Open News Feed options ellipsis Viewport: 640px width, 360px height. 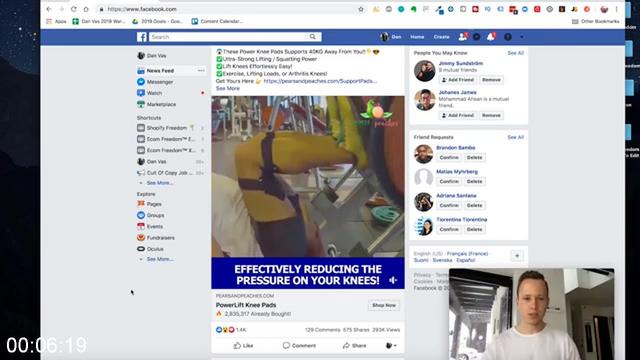201,71
